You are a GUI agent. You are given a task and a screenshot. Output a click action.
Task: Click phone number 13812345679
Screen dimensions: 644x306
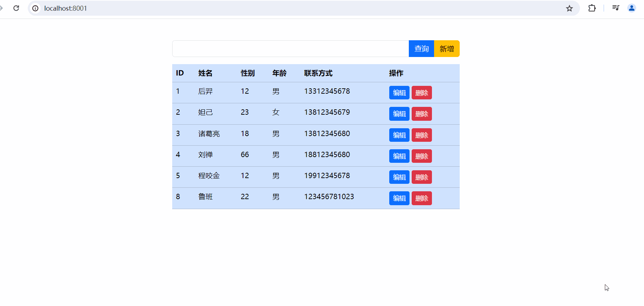[x=327, y=112]
